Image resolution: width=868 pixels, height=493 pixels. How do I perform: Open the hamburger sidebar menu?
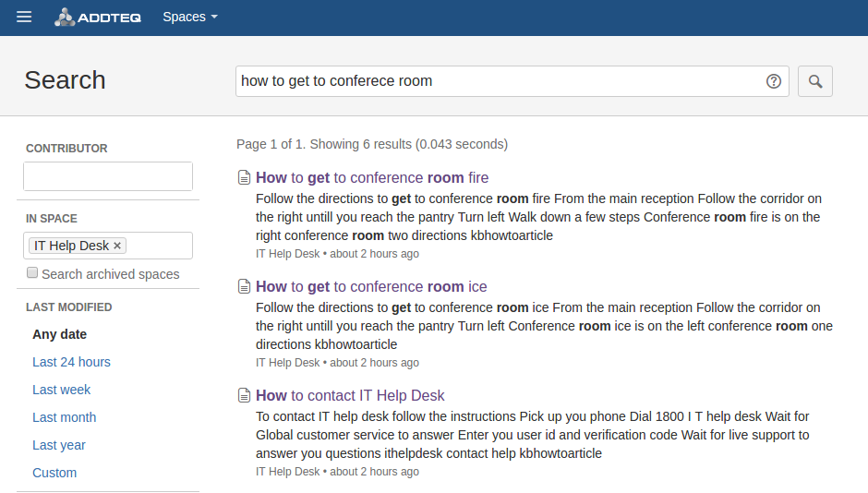[24, 17]
